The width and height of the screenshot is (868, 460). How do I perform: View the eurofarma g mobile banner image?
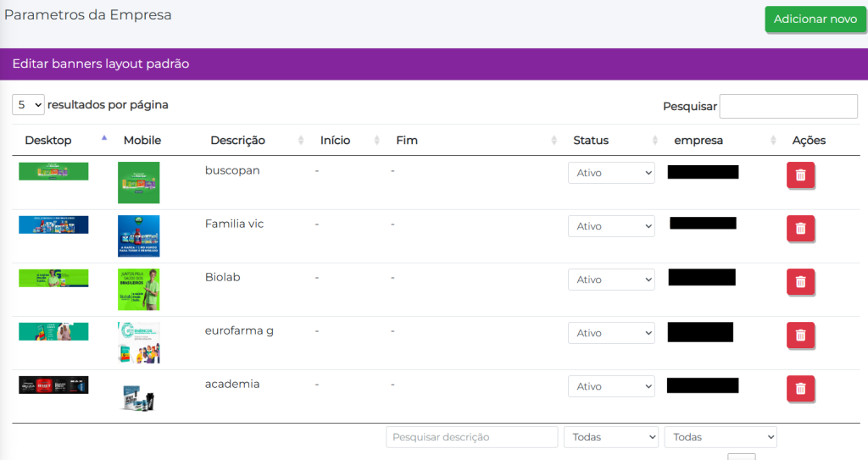(138, 342)
